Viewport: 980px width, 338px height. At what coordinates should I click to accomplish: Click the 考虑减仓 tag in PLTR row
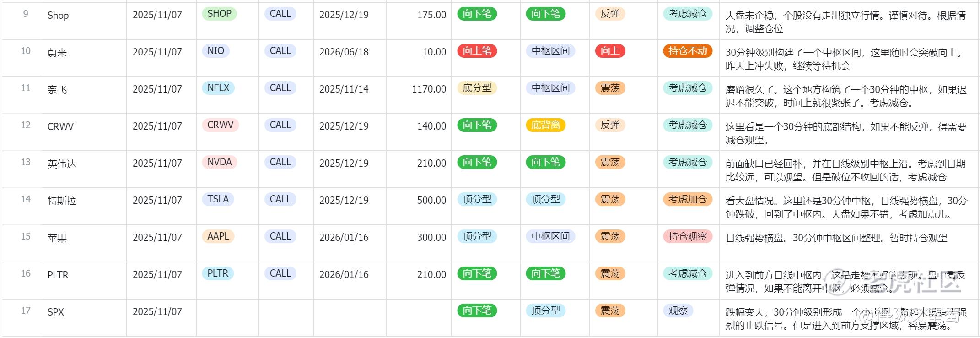688,273
